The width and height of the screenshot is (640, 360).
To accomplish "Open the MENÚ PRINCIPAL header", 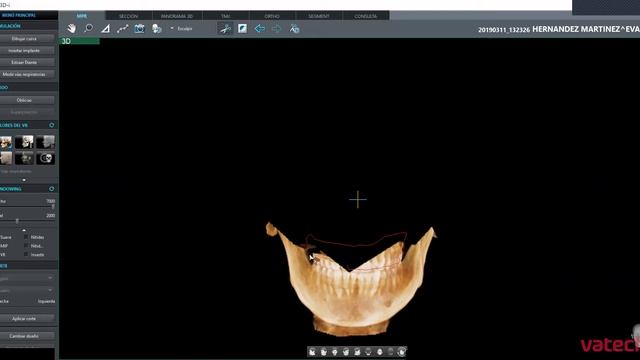I will click(19, 15).
